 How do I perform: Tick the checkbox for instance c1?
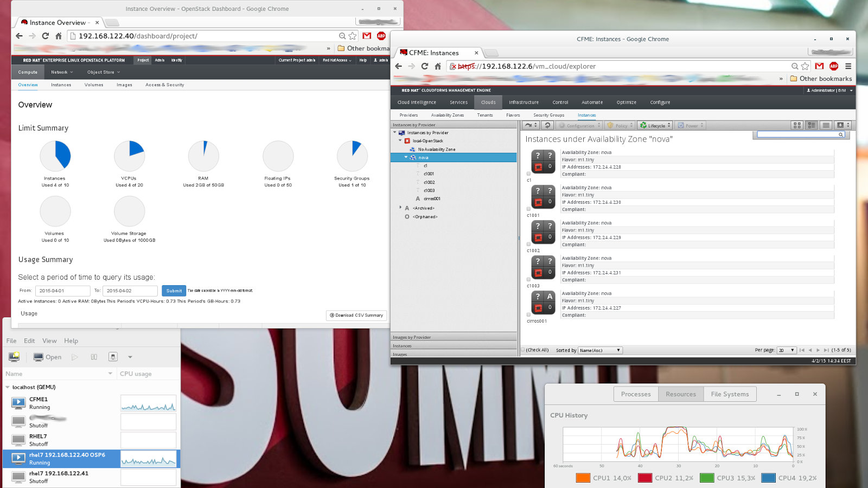coord(528,174)
